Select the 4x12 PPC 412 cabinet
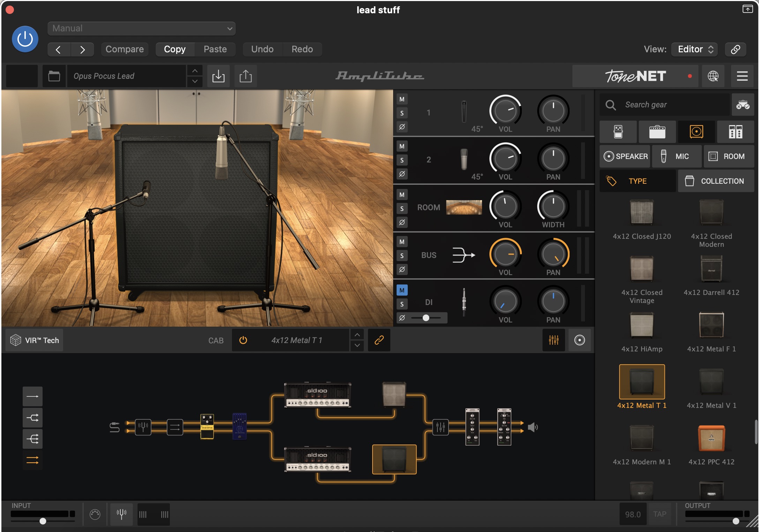The image size is (759, 532). click(711, 444)
